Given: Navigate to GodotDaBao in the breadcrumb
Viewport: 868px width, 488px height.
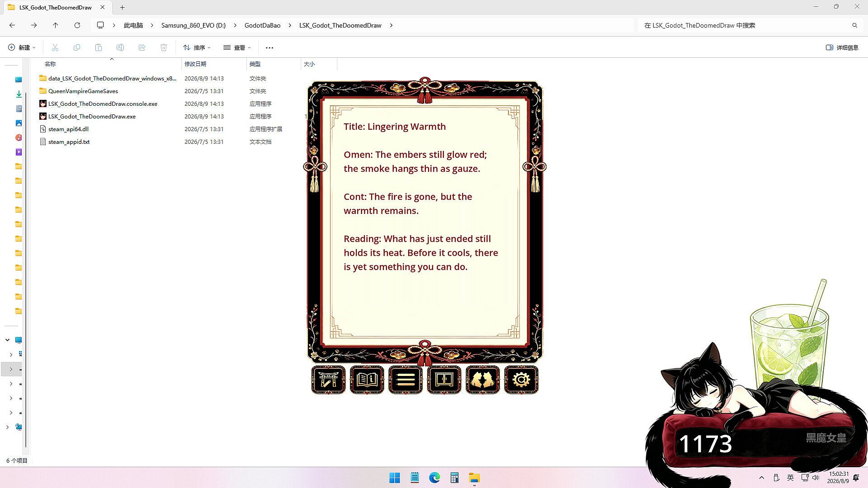Looking at the screenshot, I should (x=262, y=25).
